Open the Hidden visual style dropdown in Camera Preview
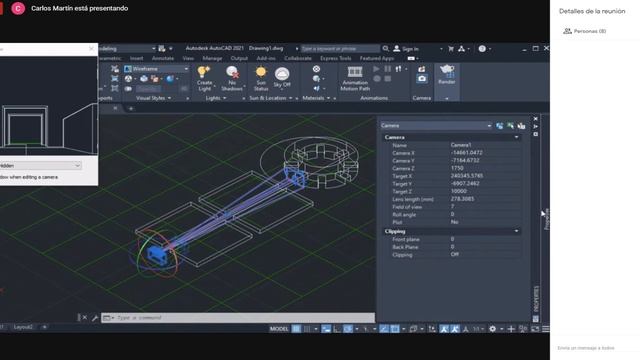 pyautogui.click(x=40, y=165)
